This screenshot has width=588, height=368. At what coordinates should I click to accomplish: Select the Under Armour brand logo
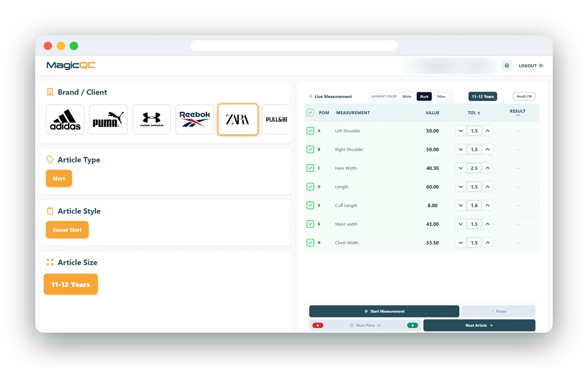point(152,119)
